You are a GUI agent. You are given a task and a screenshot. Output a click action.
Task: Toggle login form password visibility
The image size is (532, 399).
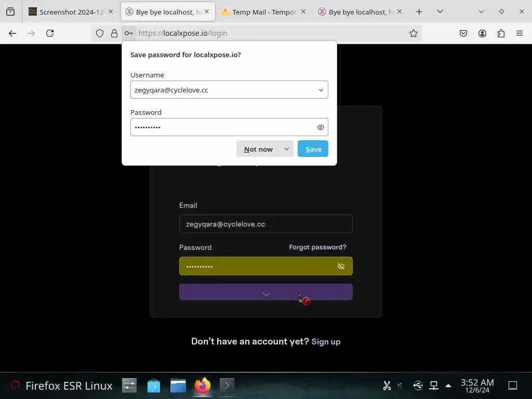[x=341, y=267]
